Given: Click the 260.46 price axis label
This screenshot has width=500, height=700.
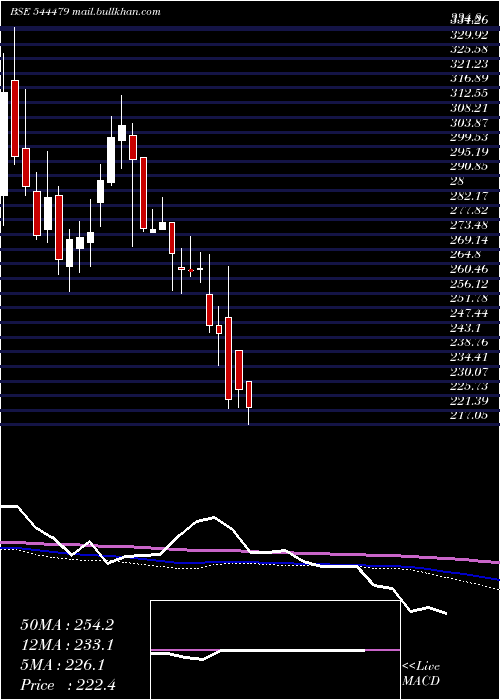Looking at the screenshot, I should (x=468, y=269).
